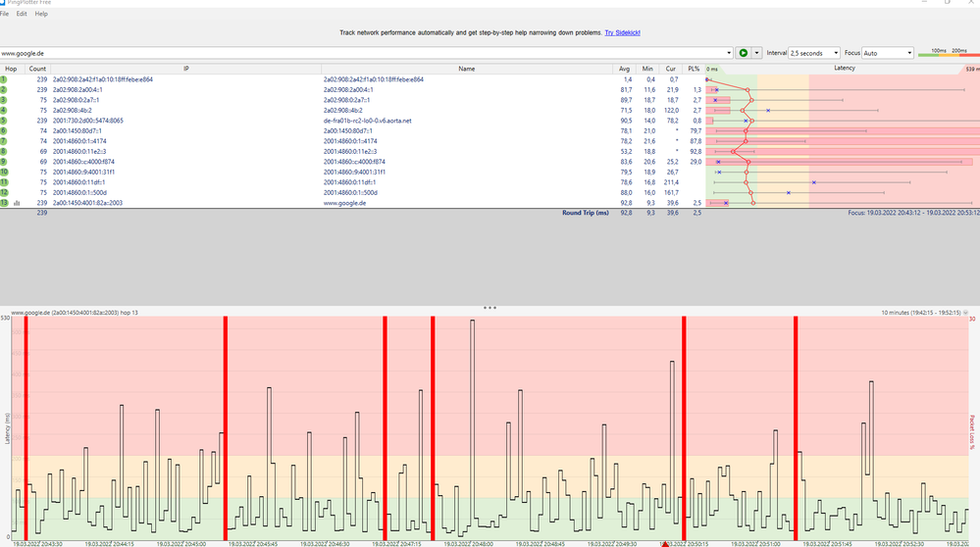Click the Avg column header
980x547 pixels.
(x=624, y=69)
